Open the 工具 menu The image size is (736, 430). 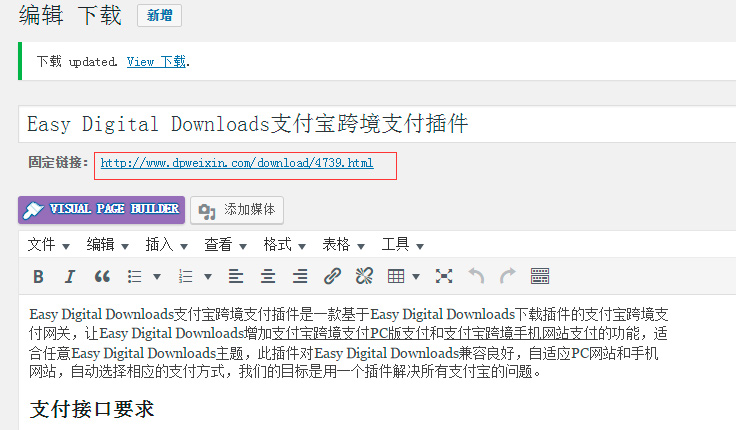coord(403,245)
